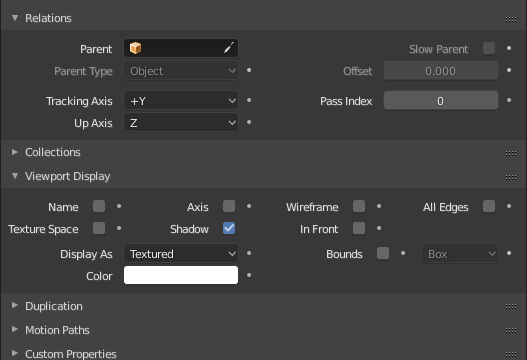
Task: Click the animate dot beside Box dropdown
Action: pos(509,253)
